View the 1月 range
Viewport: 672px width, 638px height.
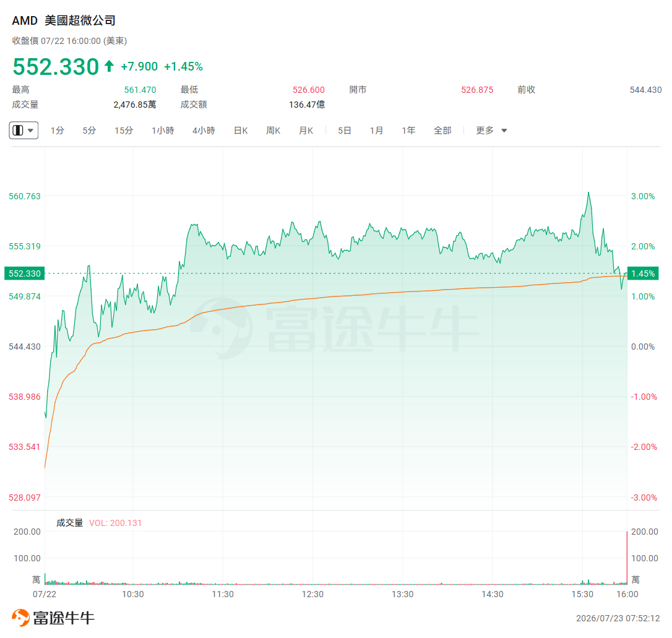click(376, 130)
